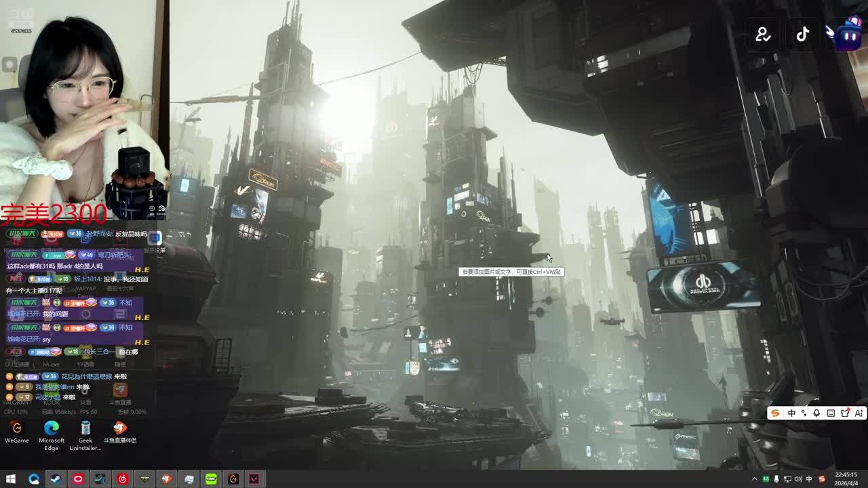868x488 pixels.
Task: Click the Steam icon in the taskbar
Action: [56, 479]
